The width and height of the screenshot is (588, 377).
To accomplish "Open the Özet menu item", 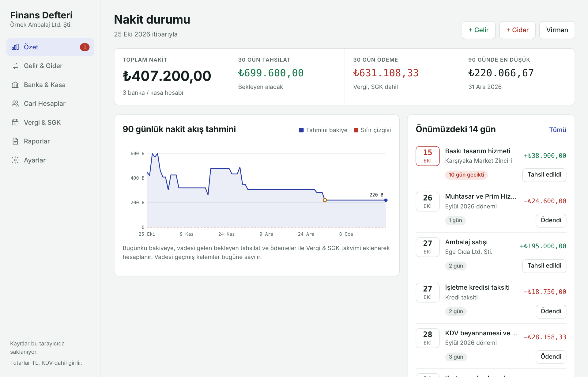I will pos(50,47).
